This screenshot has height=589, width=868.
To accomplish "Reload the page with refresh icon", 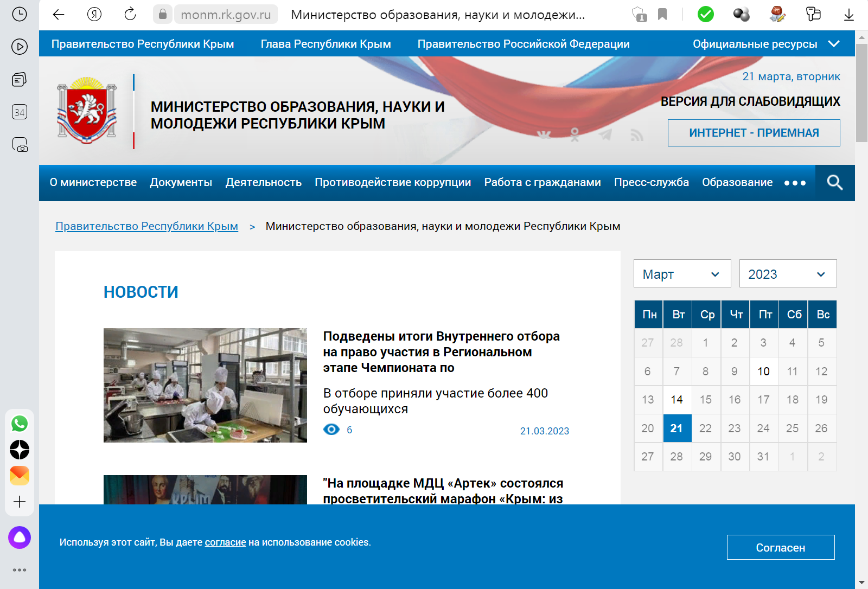I will [x=130, y=15].
